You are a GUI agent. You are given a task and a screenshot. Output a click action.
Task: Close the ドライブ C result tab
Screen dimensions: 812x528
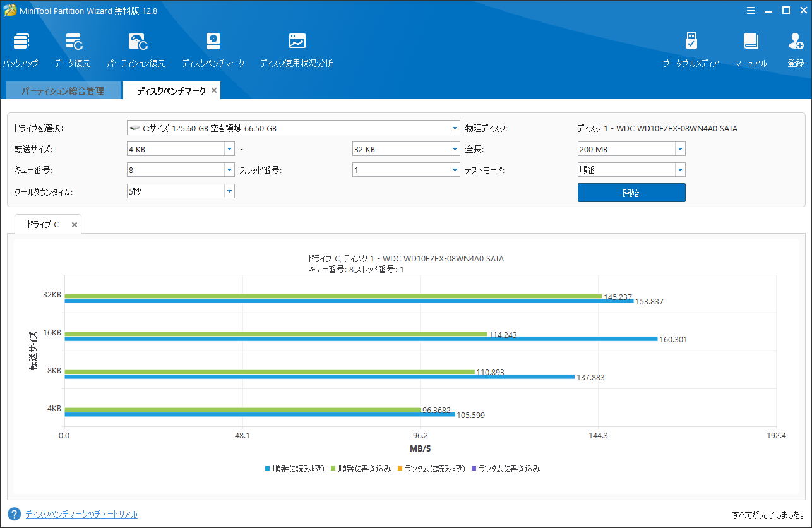(x=74, y=224)
